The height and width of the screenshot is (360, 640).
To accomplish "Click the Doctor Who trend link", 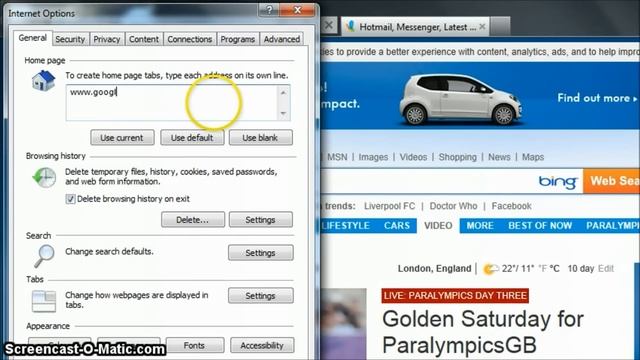I will tap(453, 206).
